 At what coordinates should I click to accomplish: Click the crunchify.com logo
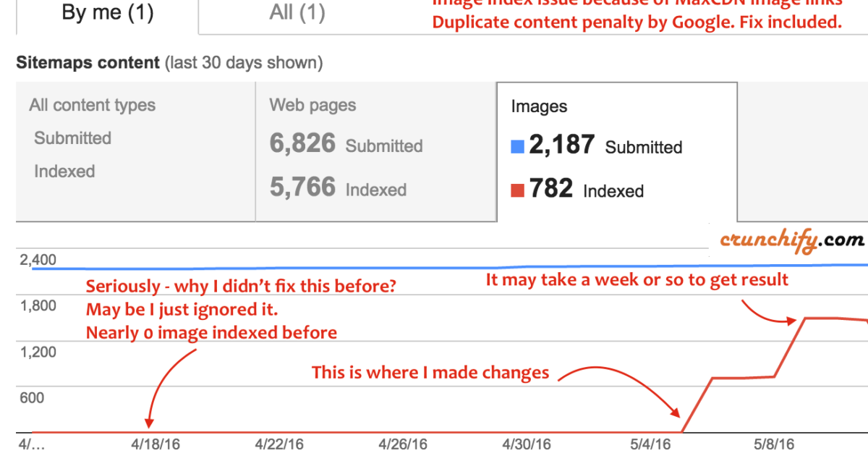click(792, 240)
